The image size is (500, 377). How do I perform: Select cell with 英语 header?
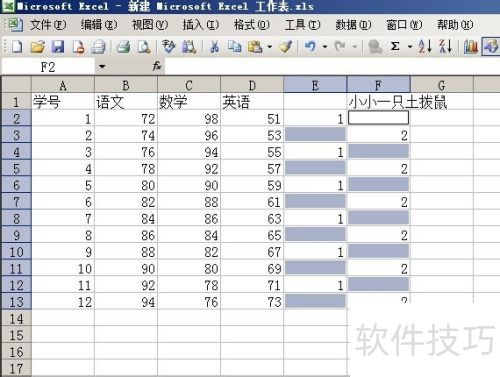252,102
